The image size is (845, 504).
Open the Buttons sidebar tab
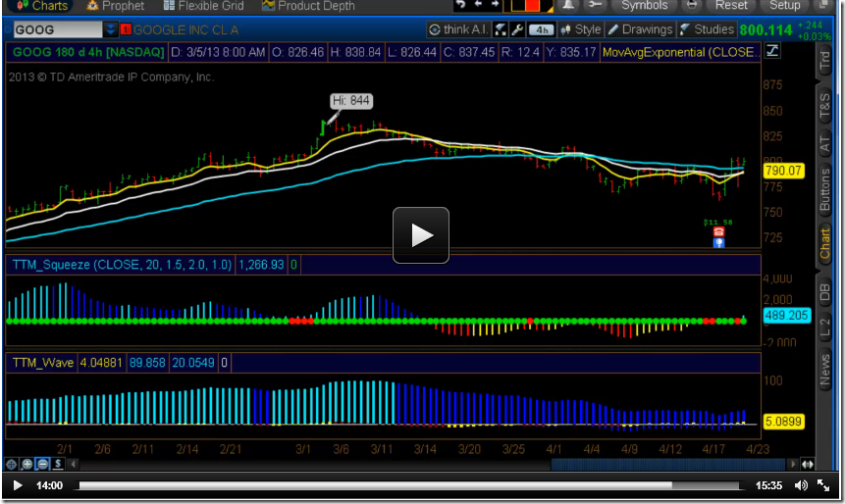click(x=824, y=189)
